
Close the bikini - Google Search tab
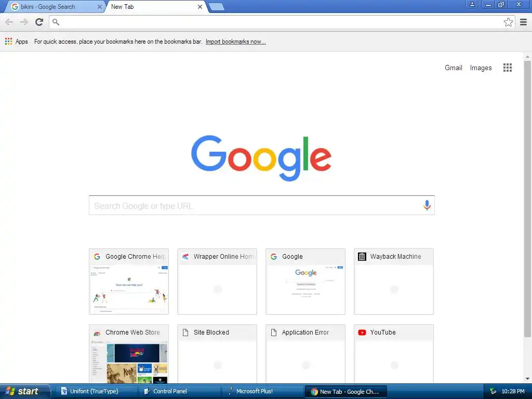pyautogui.click(x=99, y=7)
